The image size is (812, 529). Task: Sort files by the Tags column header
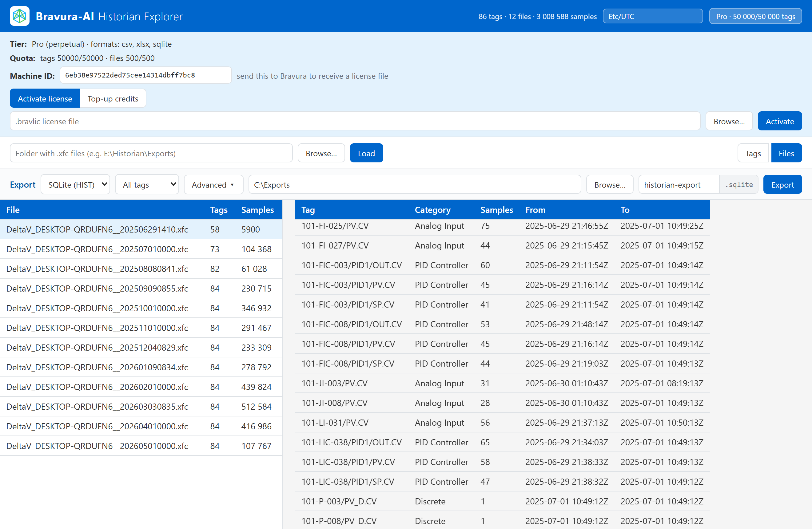pos(219,210)
